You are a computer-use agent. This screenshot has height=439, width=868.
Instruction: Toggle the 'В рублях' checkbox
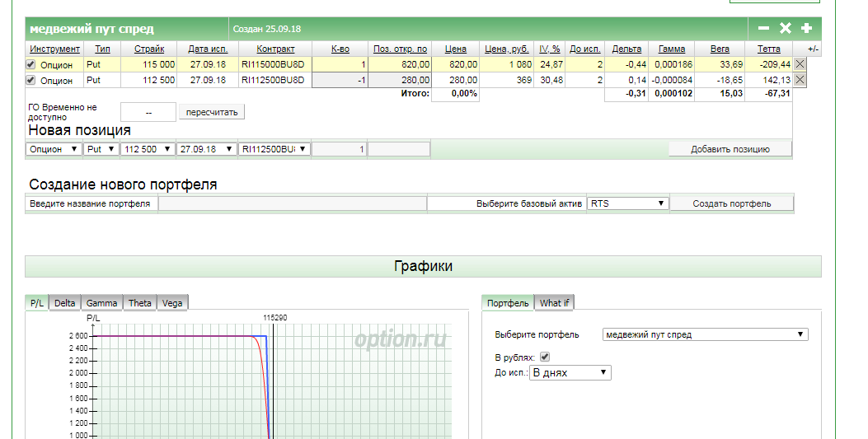pyautogui.click(x=544, y=357)
